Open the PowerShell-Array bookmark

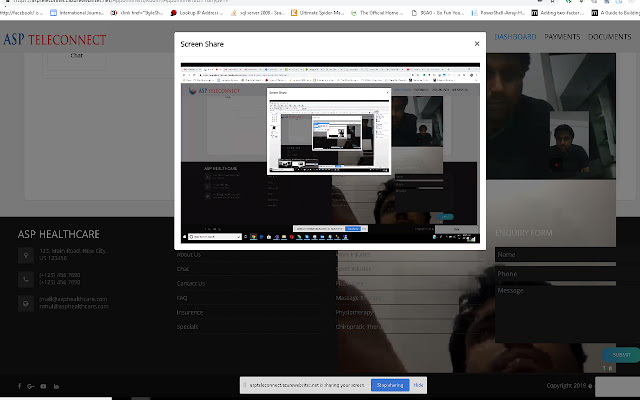(498, 13)
